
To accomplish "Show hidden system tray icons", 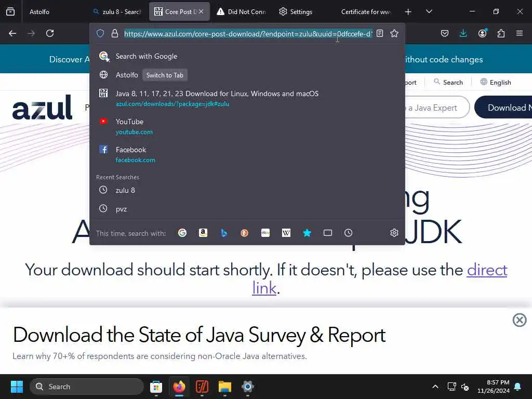I will tap(435, 387).
